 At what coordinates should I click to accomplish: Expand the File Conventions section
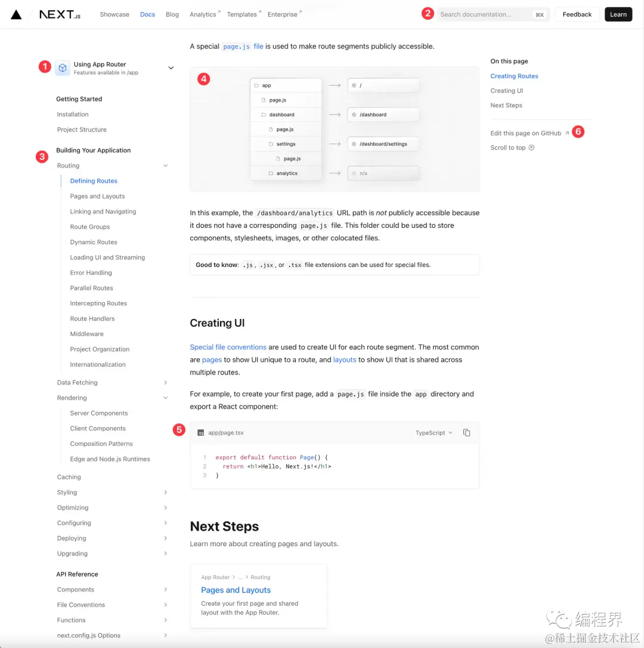pos(165,604)
